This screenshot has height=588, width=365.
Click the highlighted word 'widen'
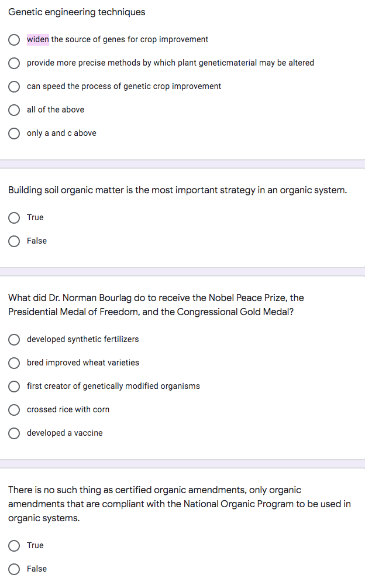tap(38, 39)
